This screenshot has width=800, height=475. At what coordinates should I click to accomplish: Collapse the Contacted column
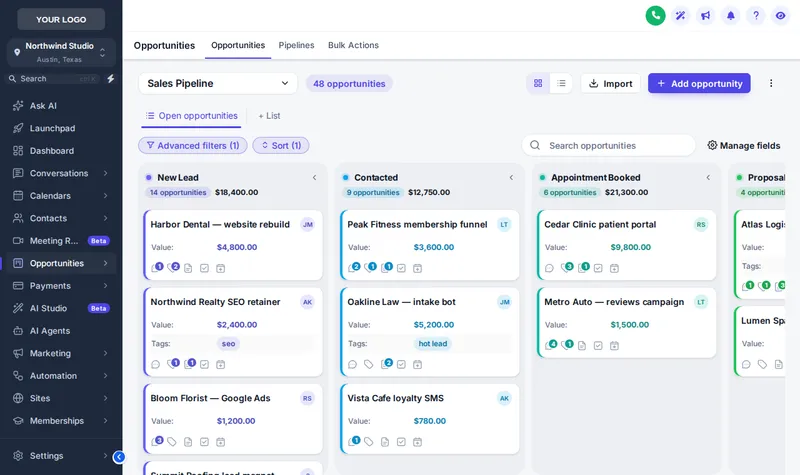[511, 178]
